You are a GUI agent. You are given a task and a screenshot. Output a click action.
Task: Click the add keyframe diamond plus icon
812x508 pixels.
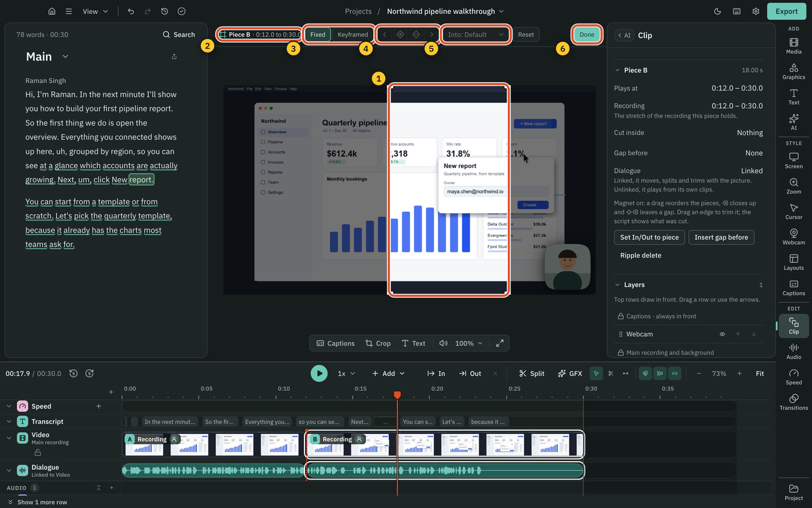(x=400, y=35)
